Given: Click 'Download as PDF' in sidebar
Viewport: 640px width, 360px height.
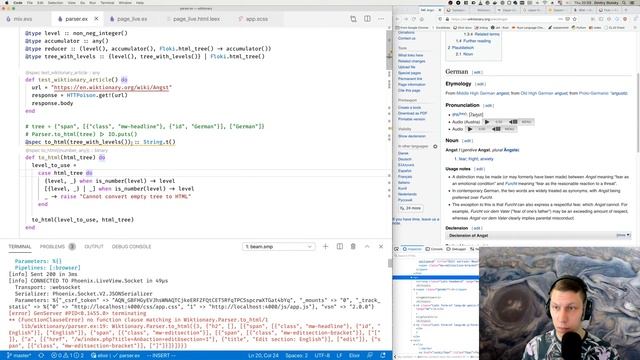Looking at the screenshot, I should 412,113.
